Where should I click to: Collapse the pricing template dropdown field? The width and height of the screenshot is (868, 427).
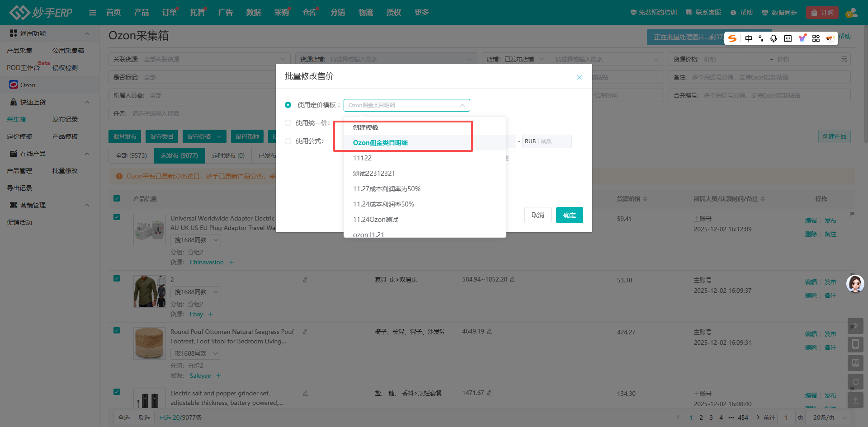point(462,105)
